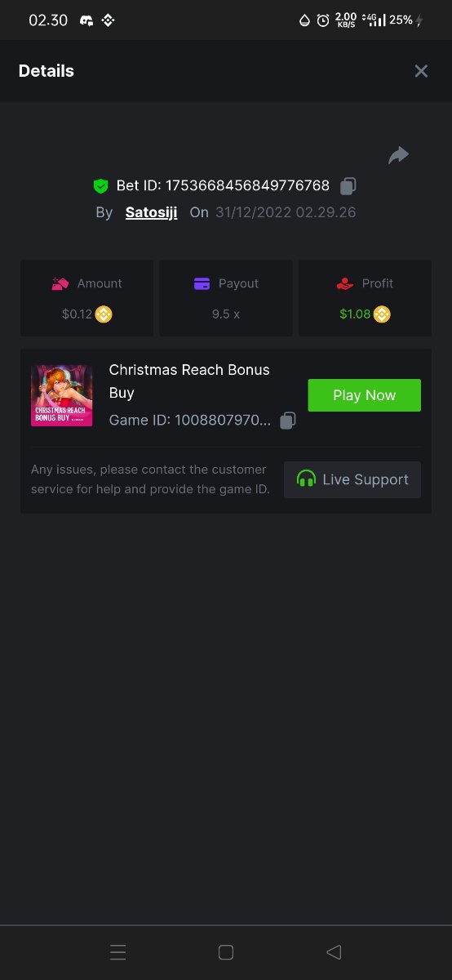Tap the share arrow icon

(398, 155)
